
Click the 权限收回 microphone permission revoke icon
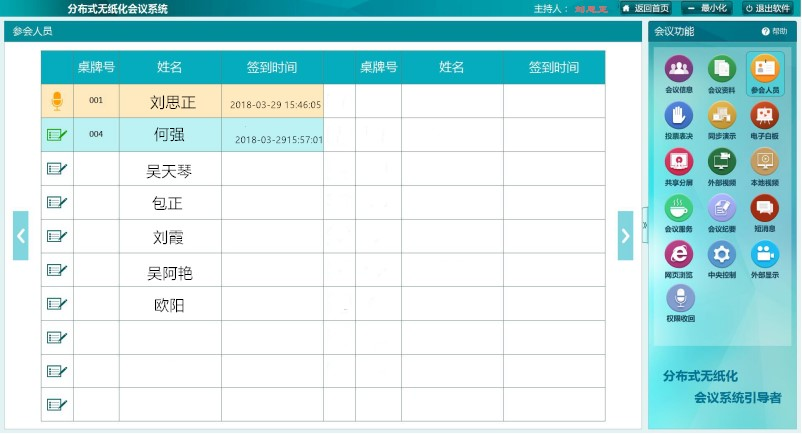(679, 298)
